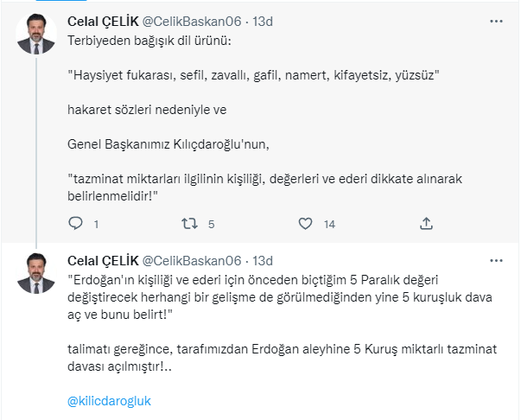The height and width of the screenshot is (420, 521).
Task: Open Celal ÇELİK's name on the second tweet
Action: point(101,261)
